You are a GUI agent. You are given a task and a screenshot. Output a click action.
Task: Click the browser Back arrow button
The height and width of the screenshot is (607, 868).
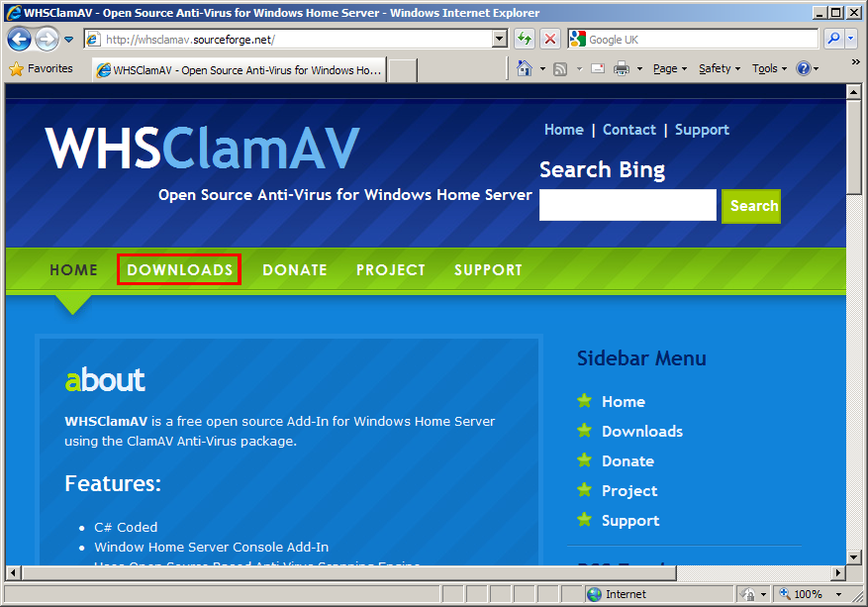point(19,40)
